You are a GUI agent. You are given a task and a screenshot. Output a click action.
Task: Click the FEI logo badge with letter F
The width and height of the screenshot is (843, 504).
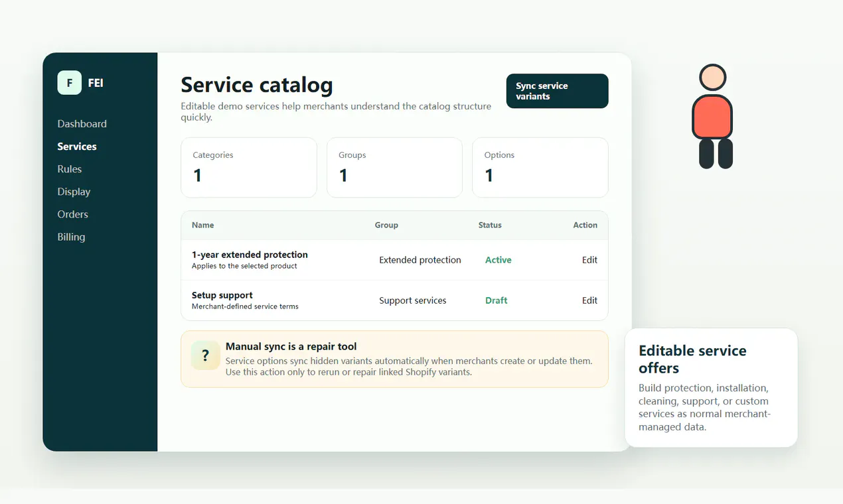tap(70, 83)
